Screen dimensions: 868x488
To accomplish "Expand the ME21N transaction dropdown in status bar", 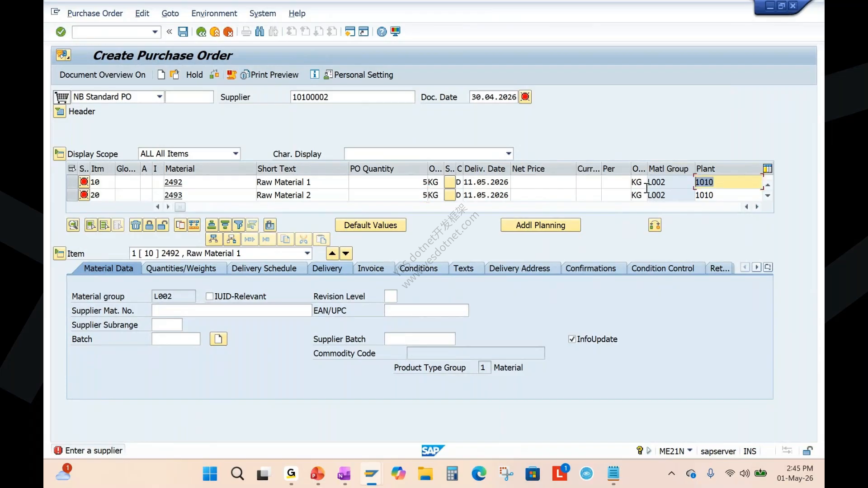I will click(690, 450).
